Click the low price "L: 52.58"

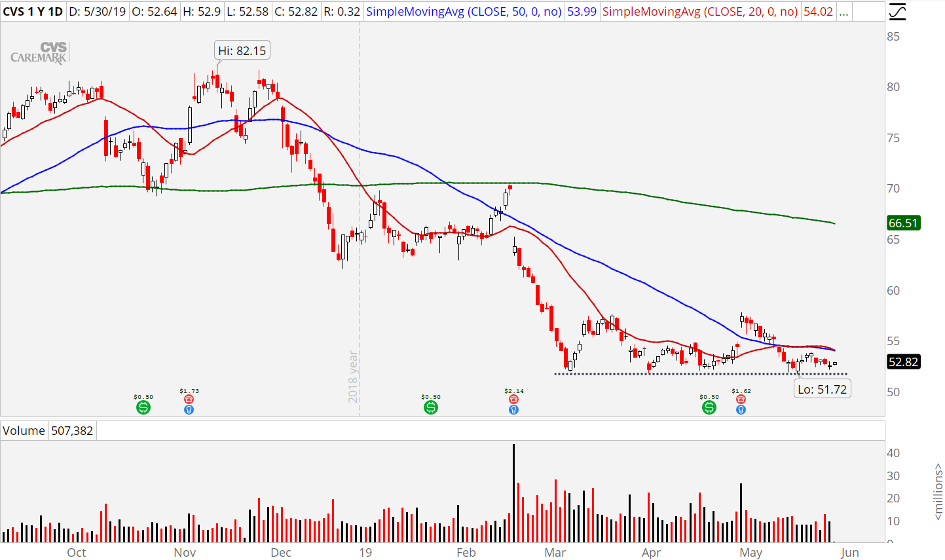[248, 12]
